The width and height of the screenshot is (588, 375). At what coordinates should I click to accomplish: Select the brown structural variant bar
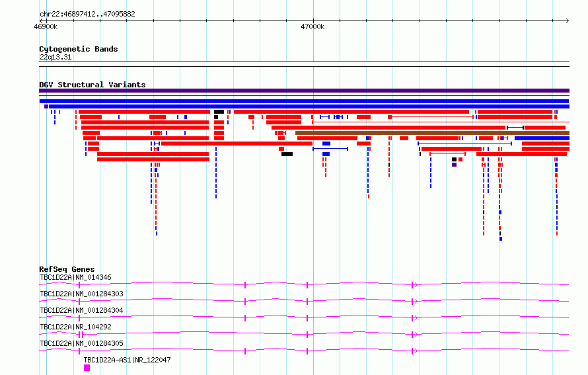pyautogui.click(x=432, y=133)
